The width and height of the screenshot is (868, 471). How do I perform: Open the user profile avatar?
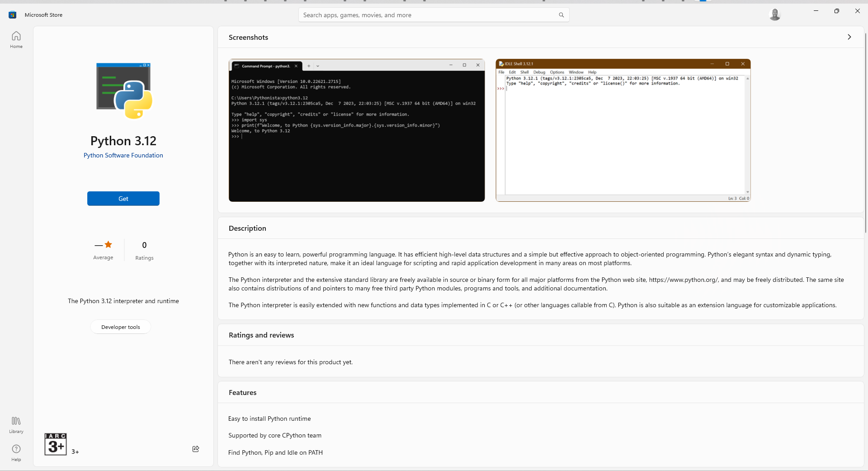775,15
